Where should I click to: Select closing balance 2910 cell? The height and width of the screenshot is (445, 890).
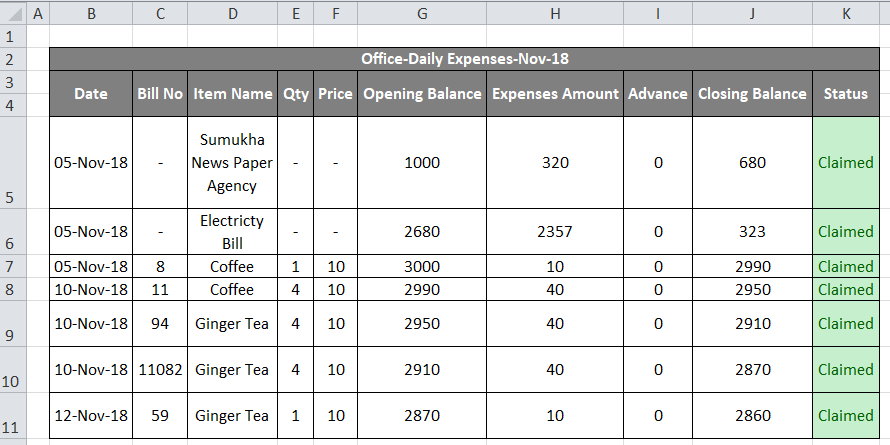coord(753,324)
